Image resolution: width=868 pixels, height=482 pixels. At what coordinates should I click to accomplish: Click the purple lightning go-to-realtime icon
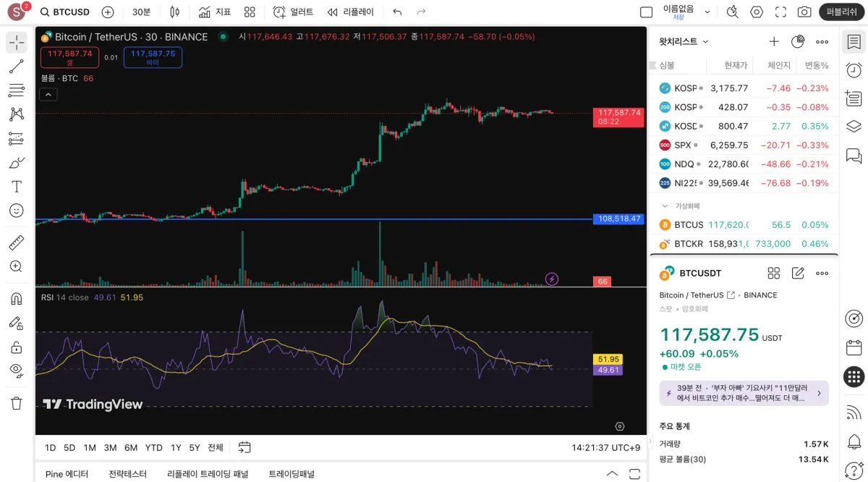coord(552,279)
